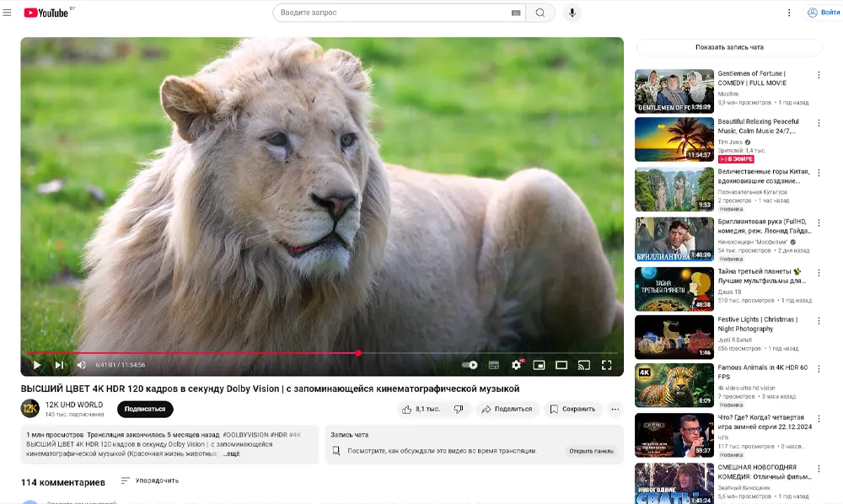Open Бриллиантовая рука video title
Screen dimensions: 843x504
coord(764,226)
